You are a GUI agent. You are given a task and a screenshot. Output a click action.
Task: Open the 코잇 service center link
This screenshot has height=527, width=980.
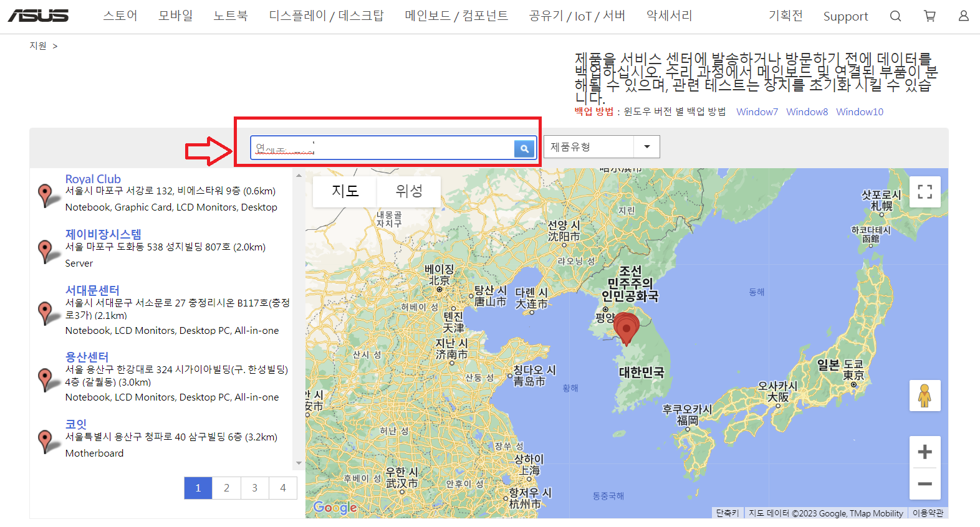[76, 424]
